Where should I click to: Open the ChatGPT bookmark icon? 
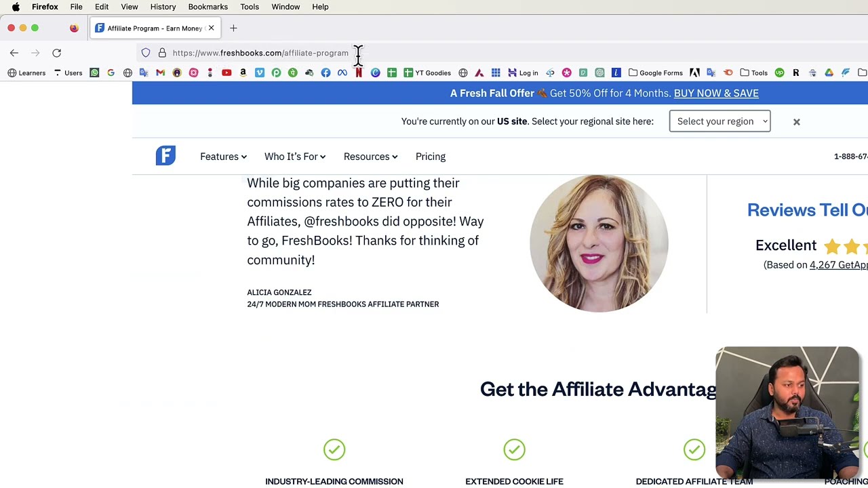pyautogui.click(x=599, y=73)
